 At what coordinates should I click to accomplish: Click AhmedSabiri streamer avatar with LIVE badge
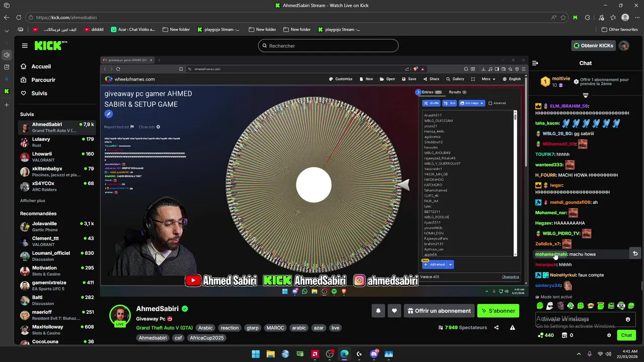pos(120,316)
